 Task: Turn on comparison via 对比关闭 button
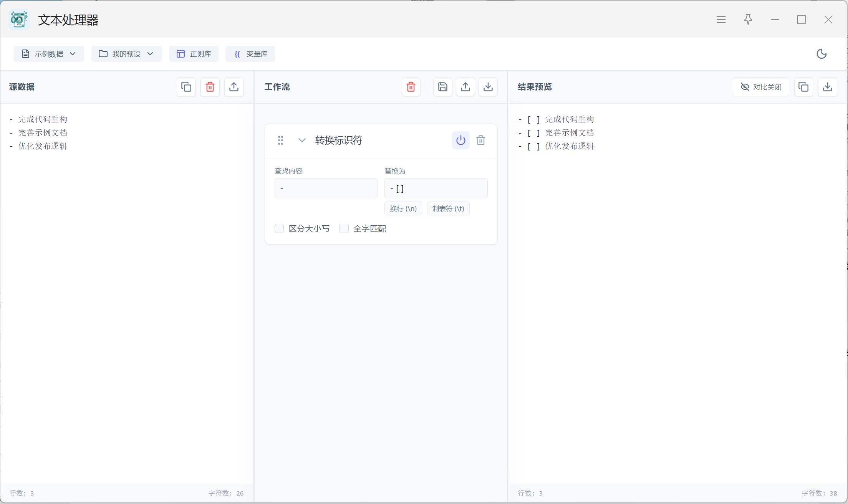coord(761,87)
